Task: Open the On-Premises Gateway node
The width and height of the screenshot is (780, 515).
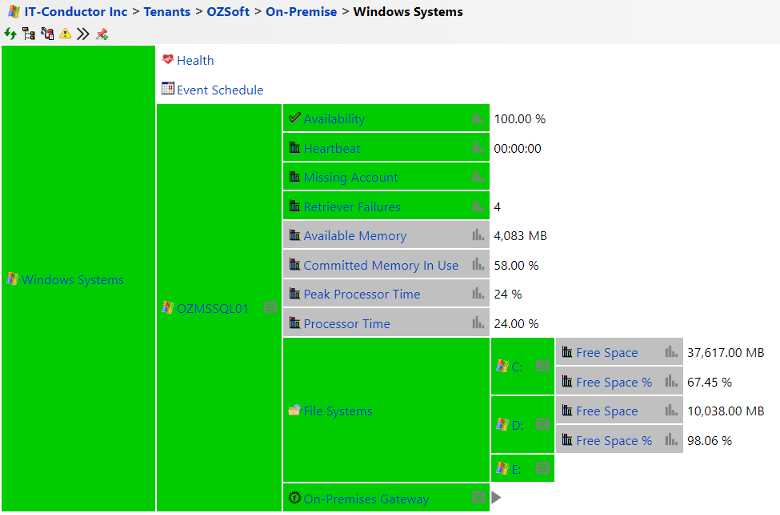Action: [x=366, y=499]
